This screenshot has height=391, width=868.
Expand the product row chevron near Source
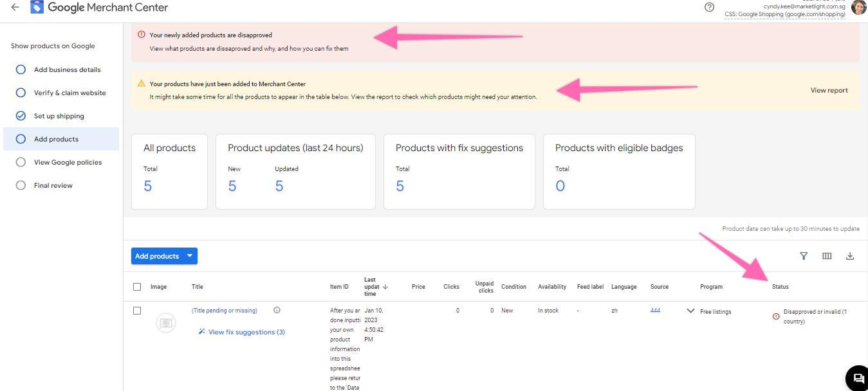690,311
